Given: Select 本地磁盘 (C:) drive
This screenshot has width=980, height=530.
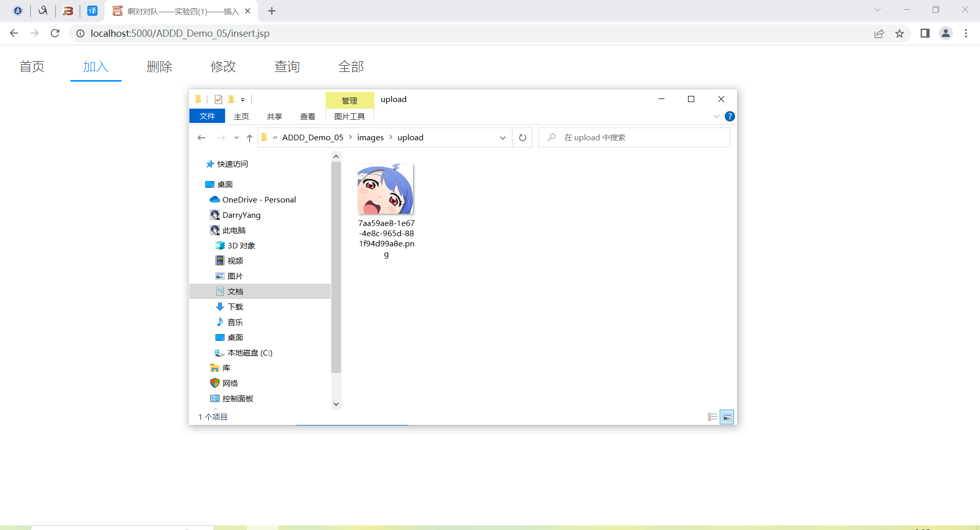Looking at the screenshot, I should 250,352.
